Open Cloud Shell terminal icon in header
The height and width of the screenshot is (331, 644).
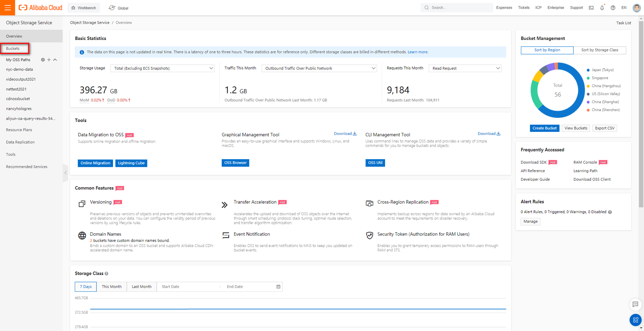click(591, 8)
